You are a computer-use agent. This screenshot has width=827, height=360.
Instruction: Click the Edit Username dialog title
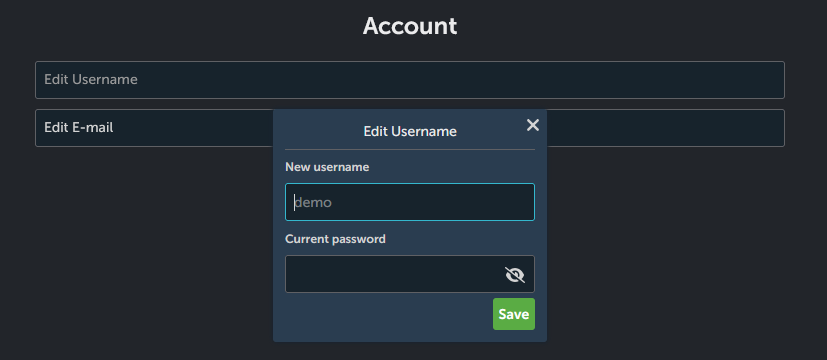click(410, 131)
